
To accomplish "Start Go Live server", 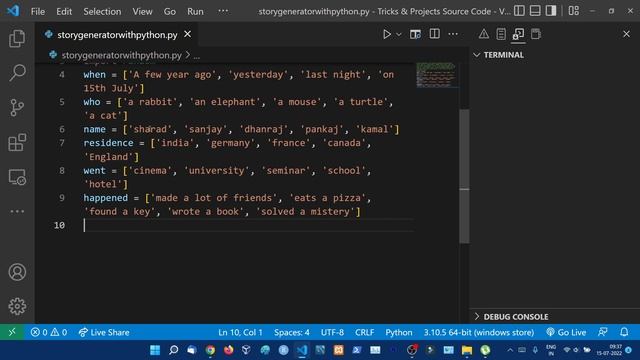I will point(566,332).
